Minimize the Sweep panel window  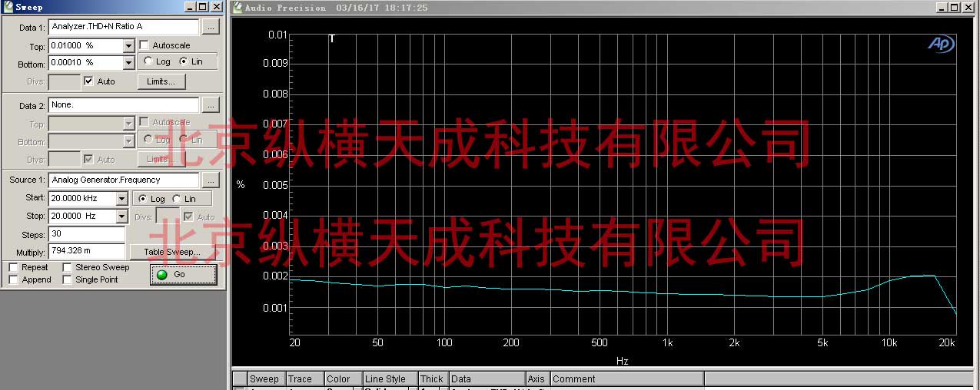pyautogui.click(x=191, y=7)
